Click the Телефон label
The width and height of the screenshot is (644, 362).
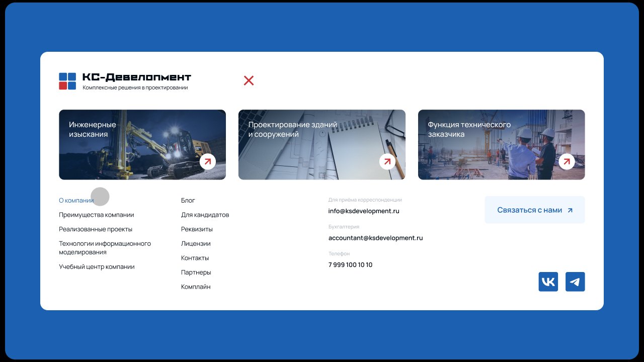[x=339, y=254]
